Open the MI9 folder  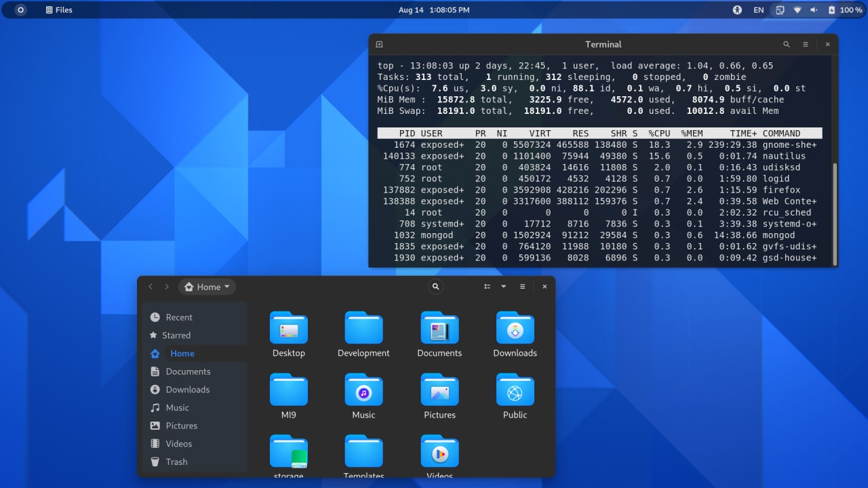click(288, 390)
